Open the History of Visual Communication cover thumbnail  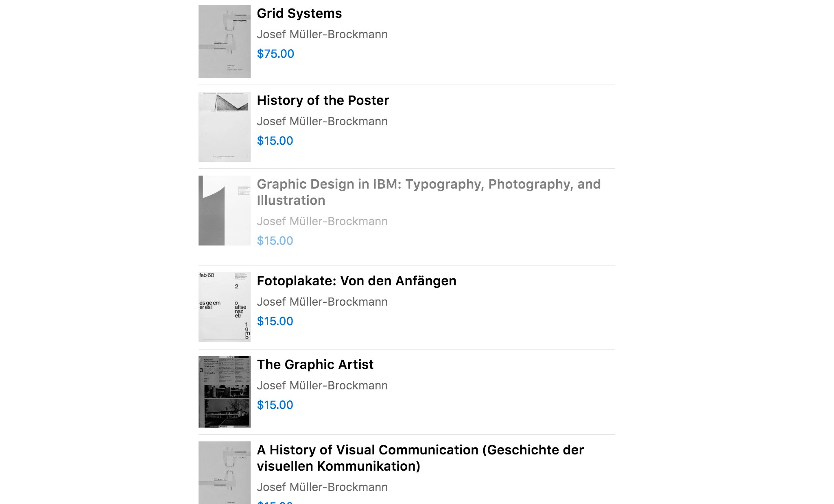pos(224,473)
